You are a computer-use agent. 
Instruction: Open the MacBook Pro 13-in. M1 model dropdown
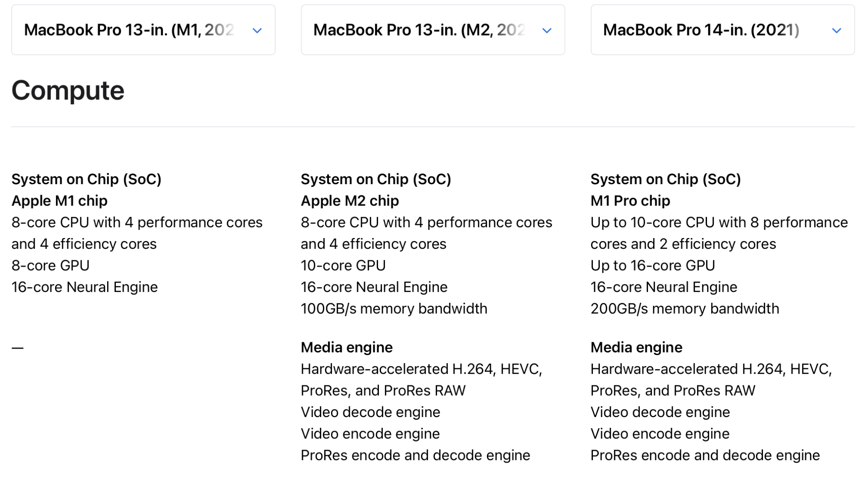point(143,30)
